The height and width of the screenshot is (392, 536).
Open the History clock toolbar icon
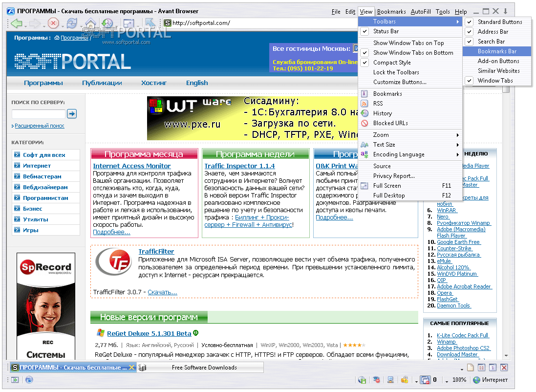[x=107, y=23]
